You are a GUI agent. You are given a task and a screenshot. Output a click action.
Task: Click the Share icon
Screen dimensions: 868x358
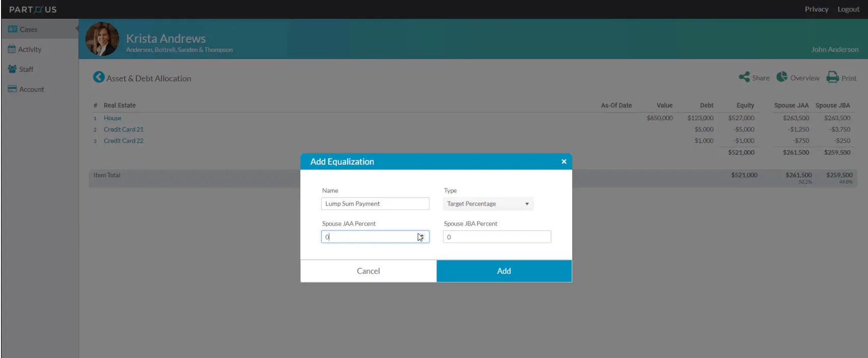[x=744, y=77]
